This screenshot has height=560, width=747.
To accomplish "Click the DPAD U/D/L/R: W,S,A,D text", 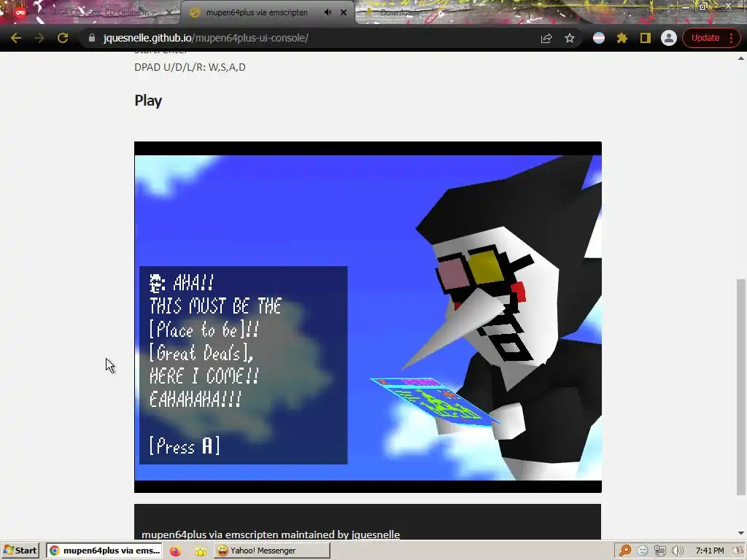I will [x=190, y=67].
